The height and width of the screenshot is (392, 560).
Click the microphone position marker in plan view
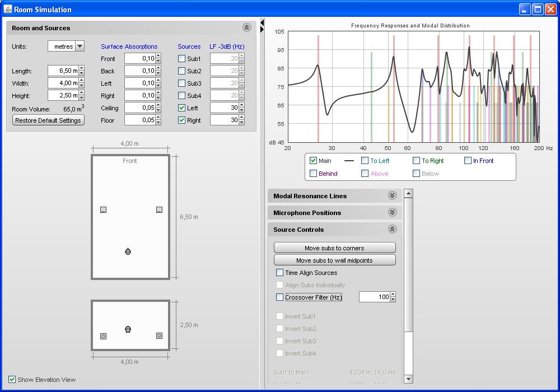tap(128, 251)
